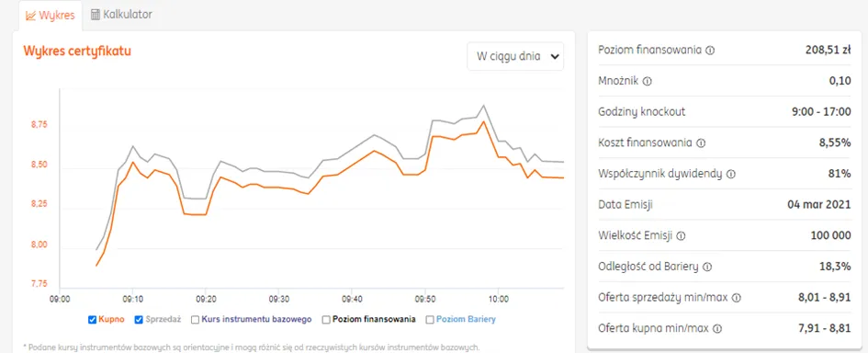Click info icon beside Koszt finansowania
Viewport: 868px width, 353px height.
point(701,143)
